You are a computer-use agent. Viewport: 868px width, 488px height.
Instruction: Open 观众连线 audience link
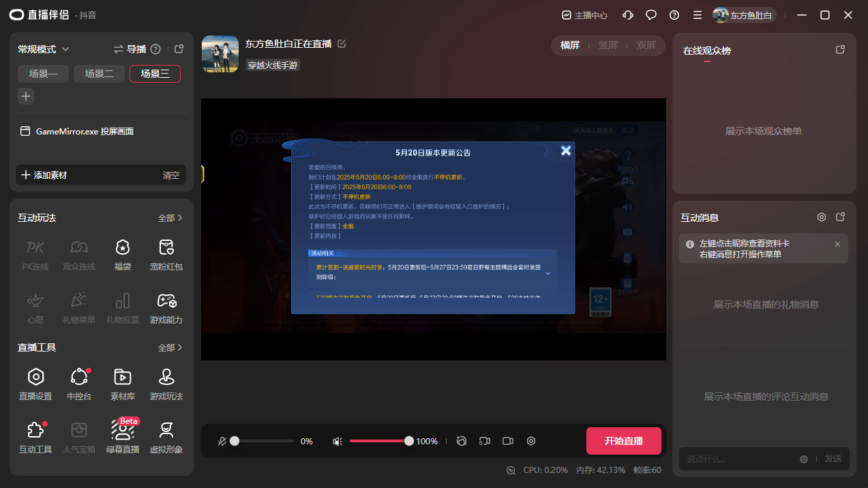click(x=79, y=254)
